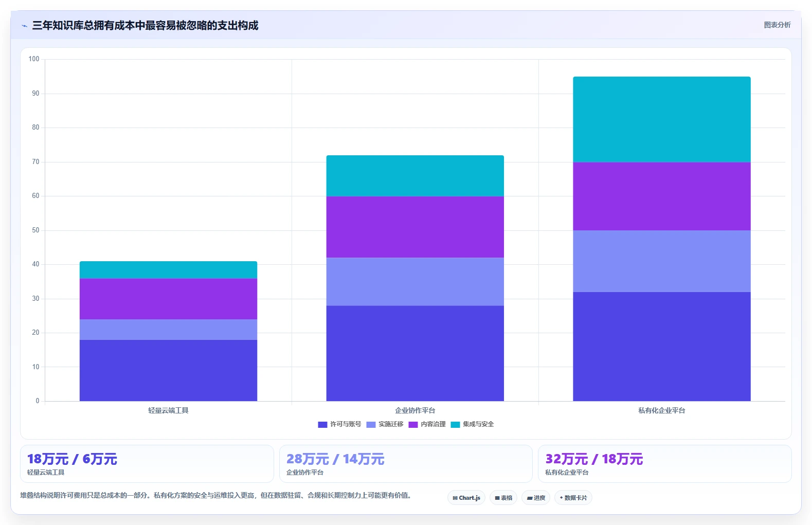Image resolution: width=812 pixels, height=525 pixels.
Task: Select the 表格 tag chip
Action: click(503, 498)
